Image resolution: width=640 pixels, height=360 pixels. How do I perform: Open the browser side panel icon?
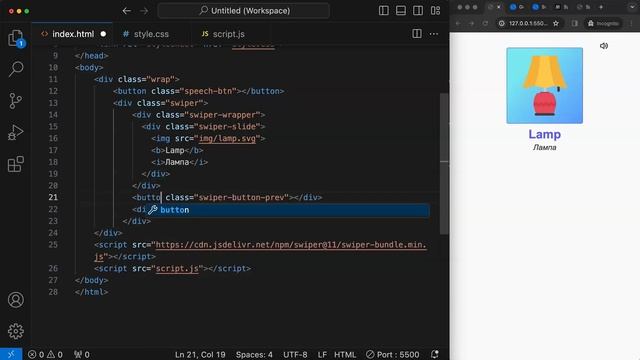(x=575, y=23)
